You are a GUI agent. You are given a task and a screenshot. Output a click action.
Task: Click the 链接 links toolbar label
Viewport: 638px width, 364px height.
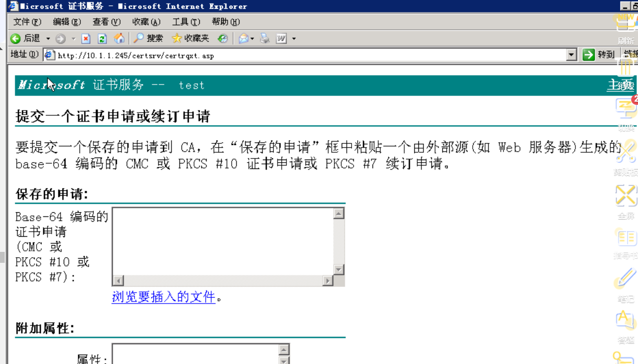pyautogui.click(x=631, y=54)
